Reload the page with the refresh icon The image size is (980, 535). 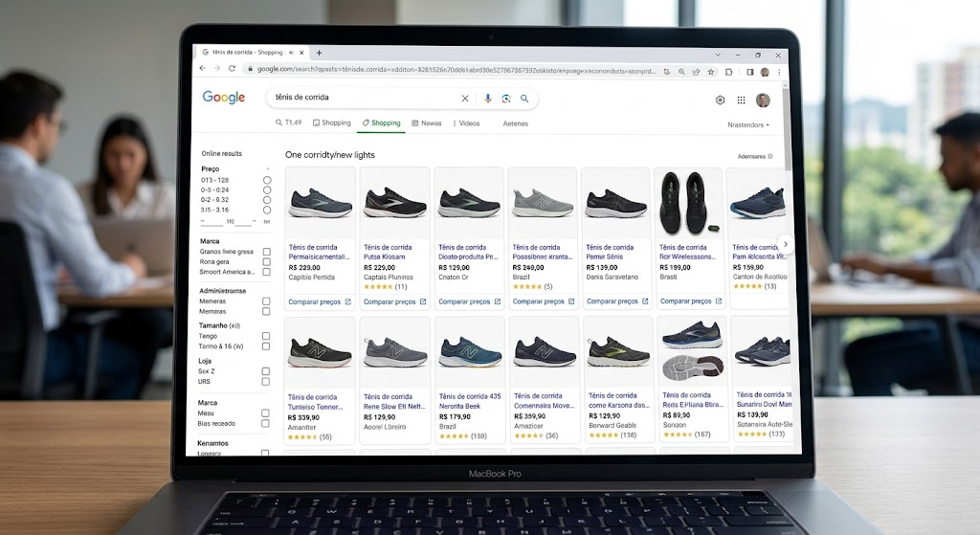[232, 68]
